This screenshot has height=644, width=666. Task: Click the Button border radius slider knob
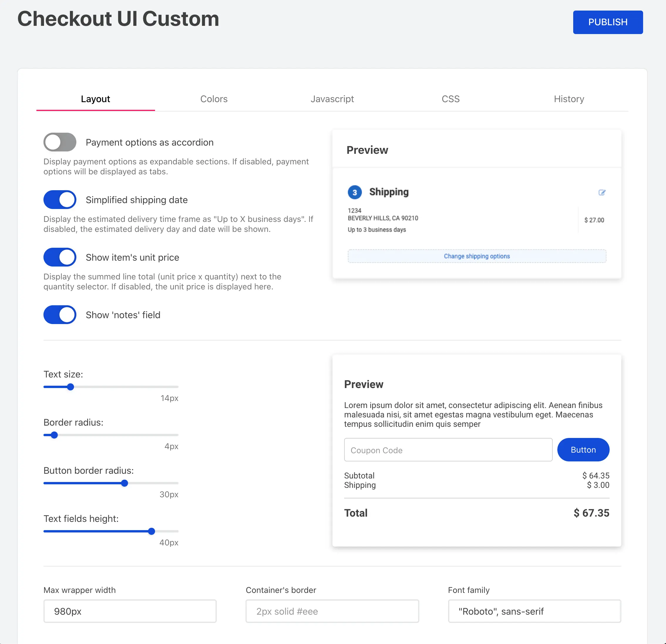[125, 483]
